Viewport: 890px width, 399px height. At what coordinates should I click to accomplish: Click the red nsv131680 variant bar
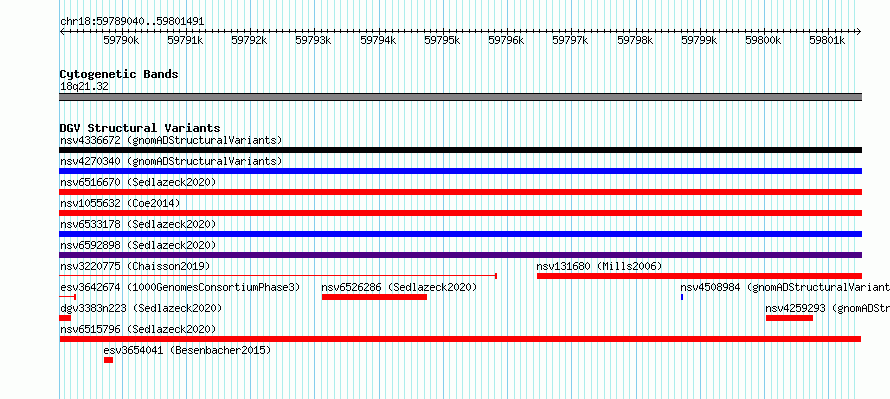pyautogui.click(x=699, y=276)
